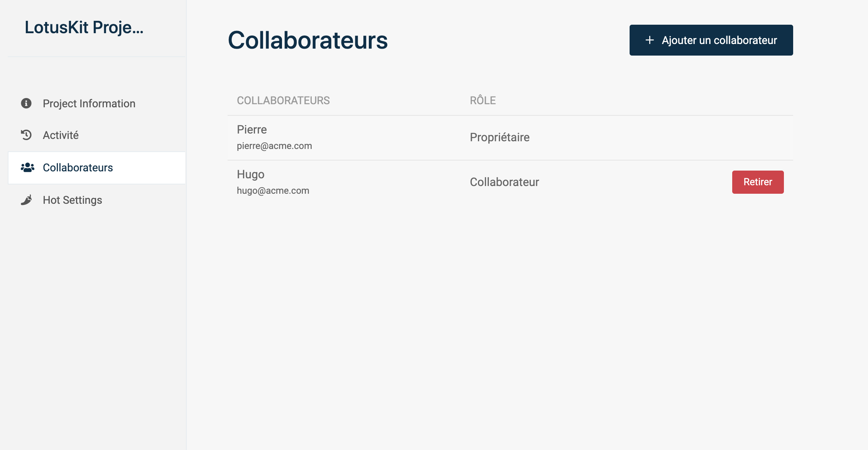Click the hugo@acme.com email address
Image resolution: width=868 pixels, height=450 pixels.
tap(273, 191)
